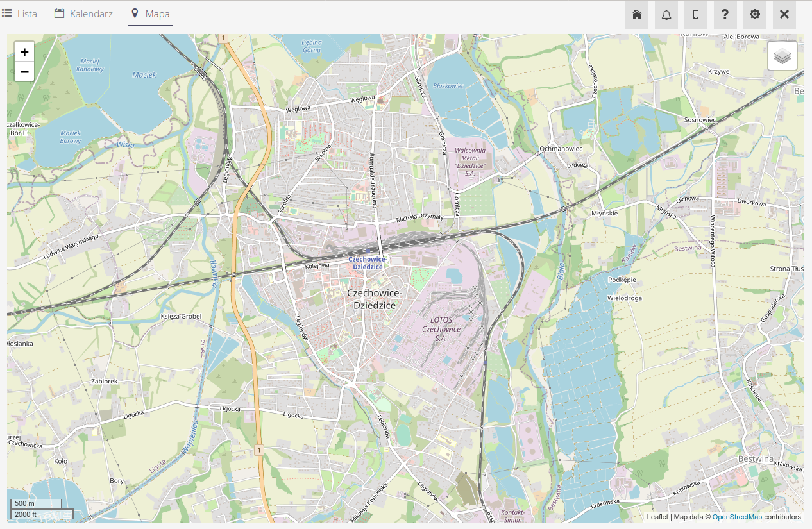Click the LOTOS Czechowice S.A. map label
Screen dimensions: 812x529
[x=441, y=329]
